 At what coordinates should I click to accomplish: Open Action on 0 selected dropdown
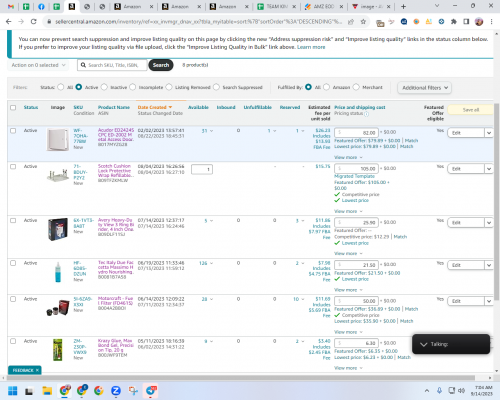click(38, 65)
